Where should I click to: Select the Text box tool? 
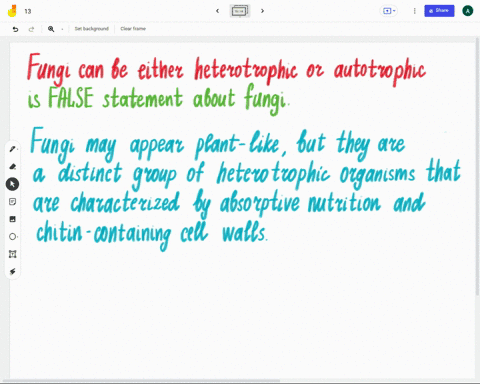[12, 254]
